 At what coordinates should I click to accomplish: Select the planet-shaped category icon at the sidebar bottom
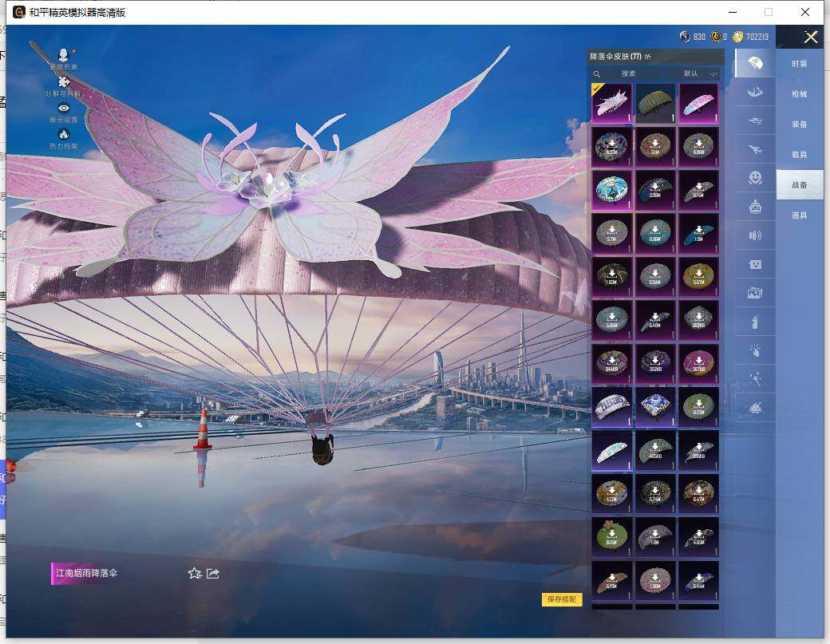(755, 407)
